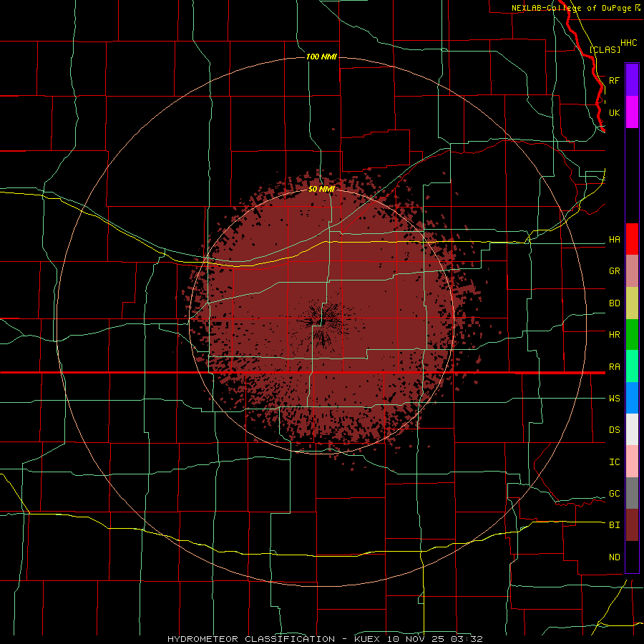Click the magenta UK legend color swatch
644x644 pixels.
click(632, 112)
